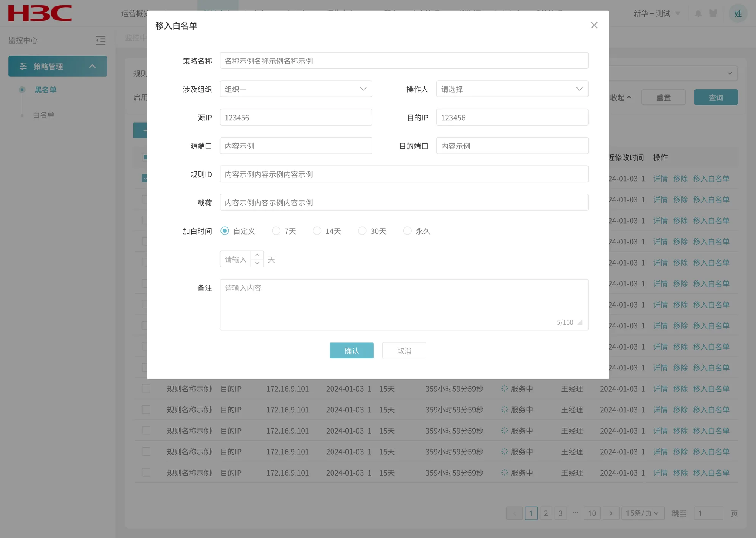Image resolution: width=756 pixels, height=538 pixels.
Task: Click the 备注 textarea
Action: (404, 305)
